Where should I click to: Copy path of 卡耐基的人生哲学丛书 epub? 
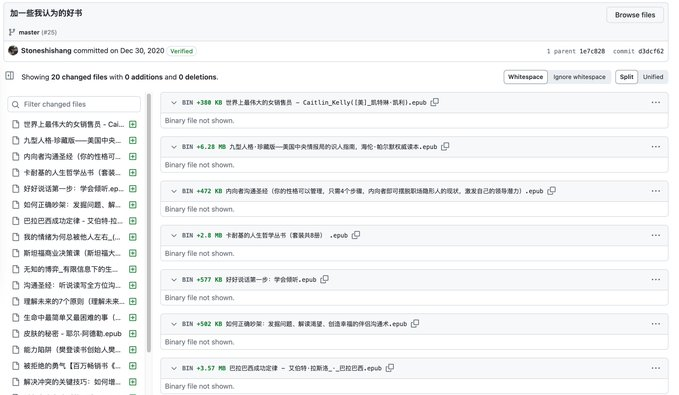tap(356, 235)
